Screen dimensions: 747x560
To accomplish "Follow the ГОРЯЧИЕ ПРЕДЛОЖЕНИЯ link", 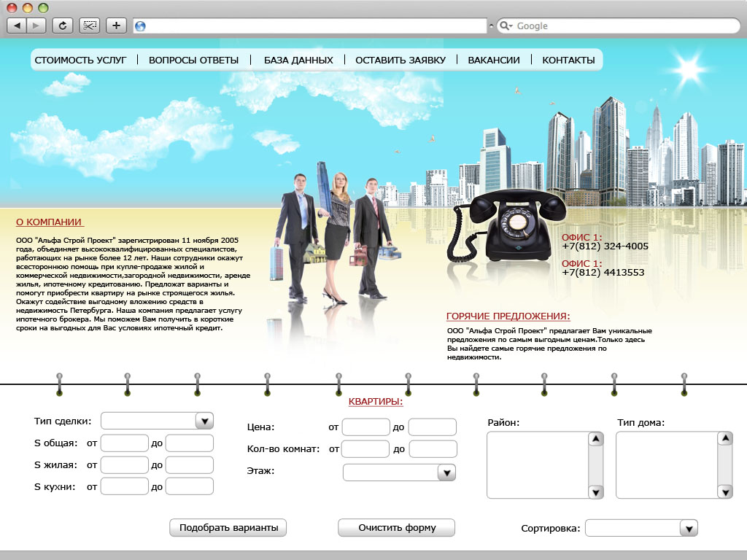I will click(x=508, y=316).
